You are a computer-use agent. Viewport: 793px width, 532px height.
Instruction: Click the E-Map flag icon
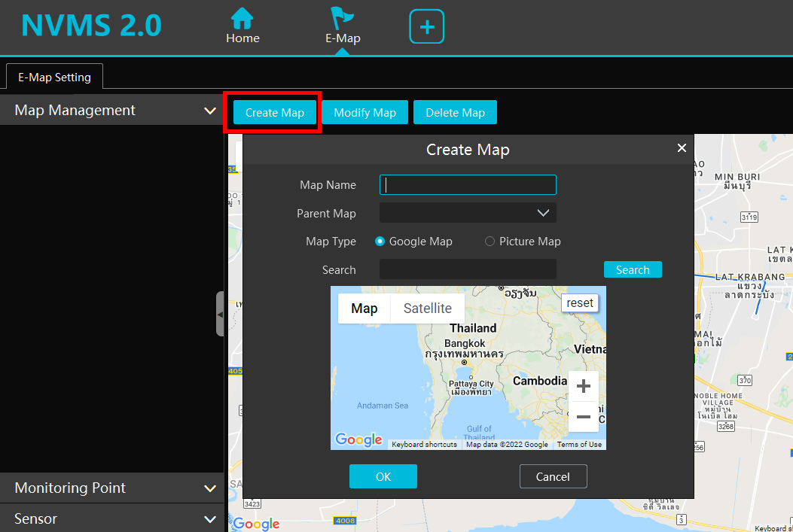343,19
